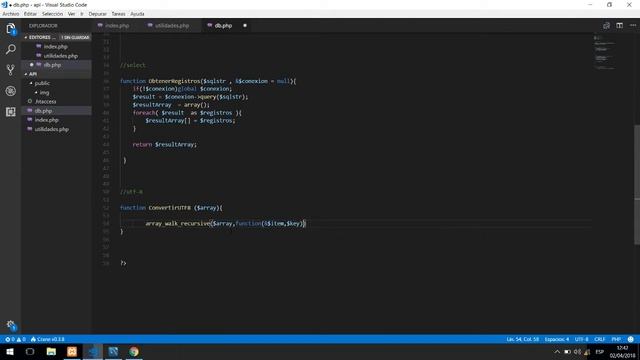Click the 1 sin guardar badge
Viewport: 640px width, 360px height.
coord(75,37)
